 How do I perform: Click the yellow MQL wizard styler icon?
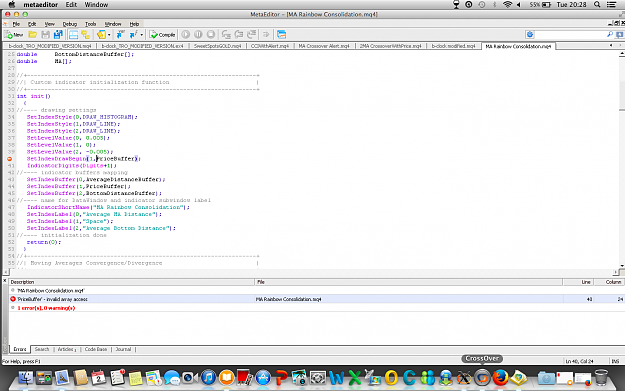[101, 35]
